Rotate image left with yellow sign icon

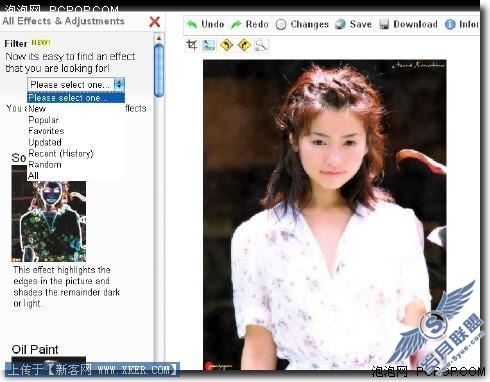click(x=227, y=45)
